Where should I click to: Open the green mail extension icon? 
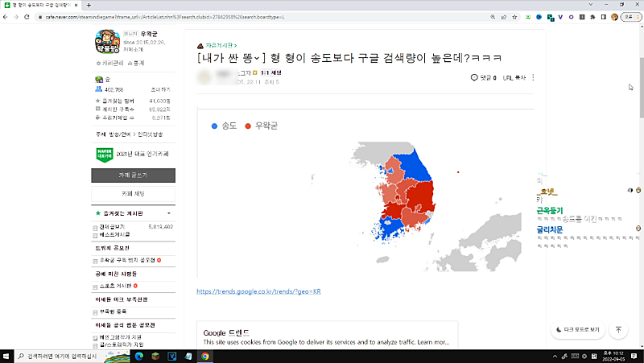point(528,17)
